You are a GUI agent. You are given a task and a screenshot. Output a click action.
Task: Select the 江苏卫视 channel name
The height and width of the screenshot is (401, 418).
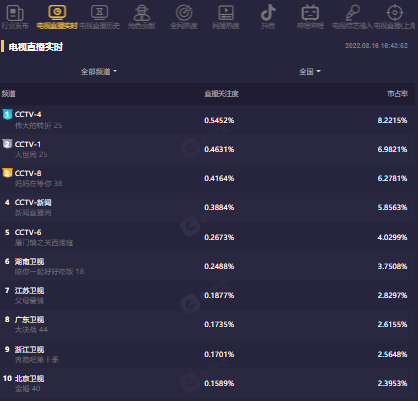pyautogui.click(x=29, y=290)
